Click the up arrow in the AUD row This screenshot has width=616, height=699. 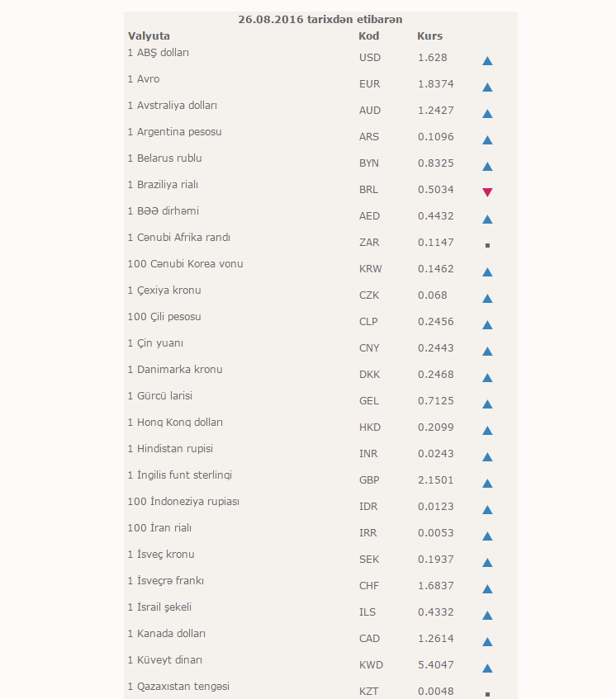[x=487, y=114]
